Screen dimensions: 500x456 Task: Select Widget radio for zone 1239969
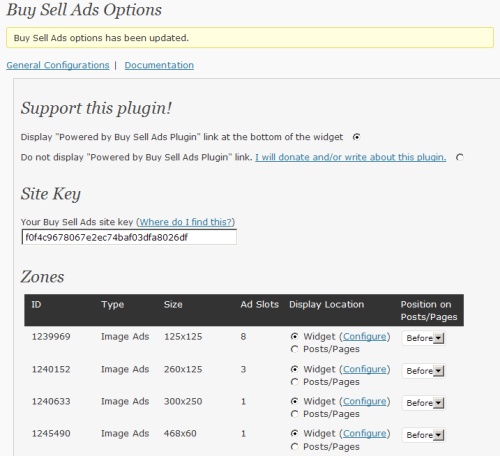(x=294, y=336)
